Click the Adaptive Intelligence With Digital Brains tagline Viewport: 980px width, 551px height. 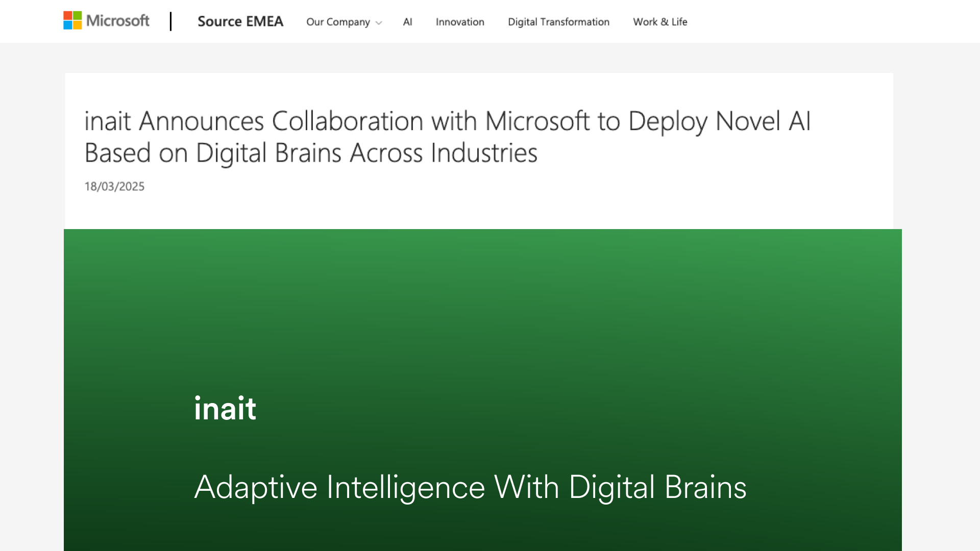point(470,487)
